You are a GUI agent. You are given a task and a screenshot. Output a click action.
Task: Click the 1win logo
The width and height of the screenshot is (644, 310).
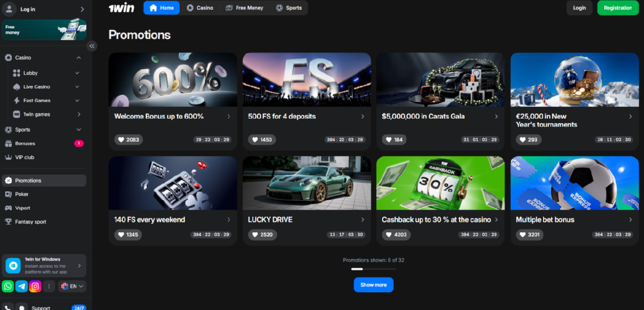pos(121,8)
